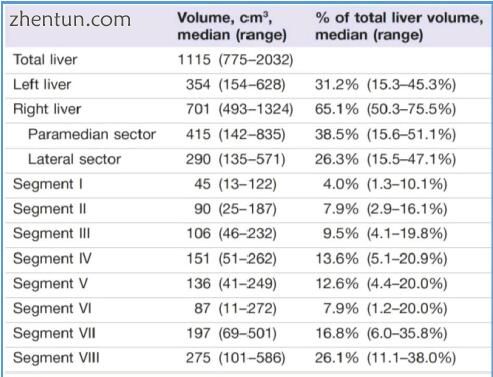Click the 38.5% Paramedian sector percentage
This screenshot has width=493, height=377.
[336, 134]
